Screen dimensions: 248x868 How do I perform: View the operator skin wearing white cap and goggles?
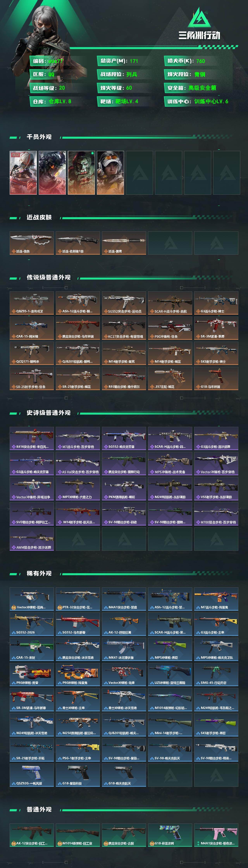tap(110, 173)
